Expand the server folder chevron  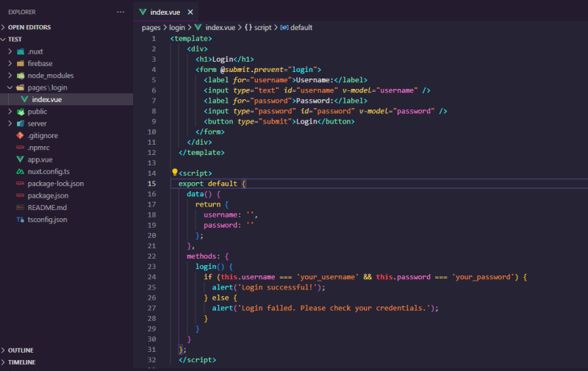(10, 123)
